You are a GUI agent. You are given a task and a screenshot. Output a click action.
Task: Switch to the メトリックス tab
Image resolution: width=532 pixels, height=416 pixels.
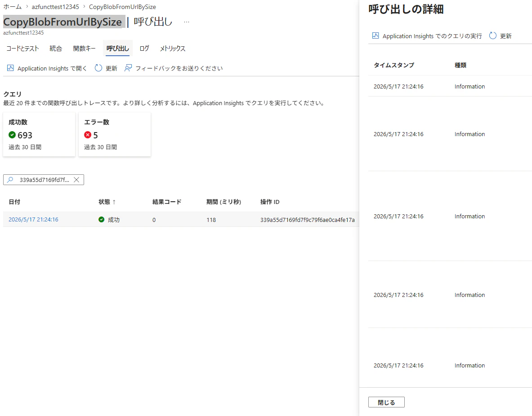(x=173, y=49)
